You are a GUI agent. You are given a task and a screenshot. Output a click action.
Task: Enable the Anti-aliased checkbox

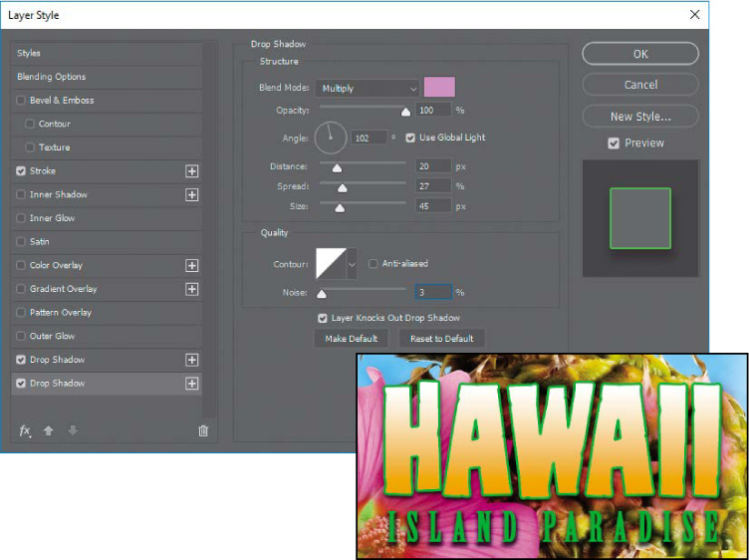click(374, 264)
